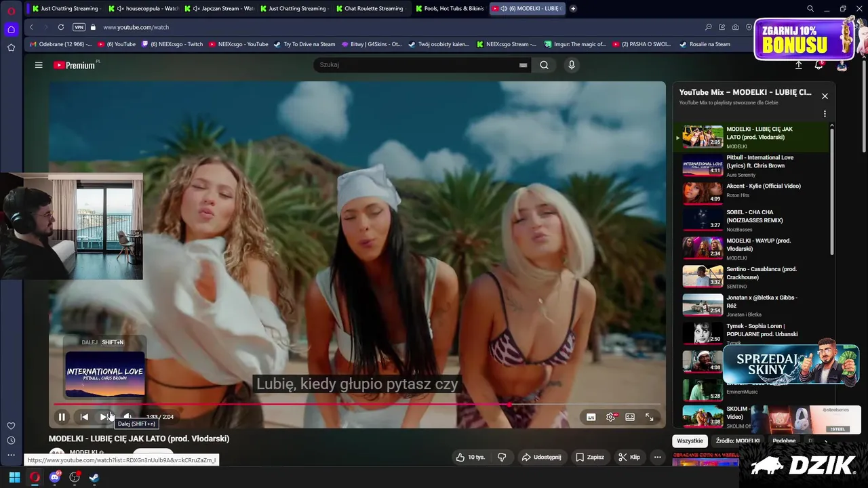Image resolution: width=868 pixels, height=488 pixels.
Task: Open OBS Studio from the taskbar
Action: point(75,477)
